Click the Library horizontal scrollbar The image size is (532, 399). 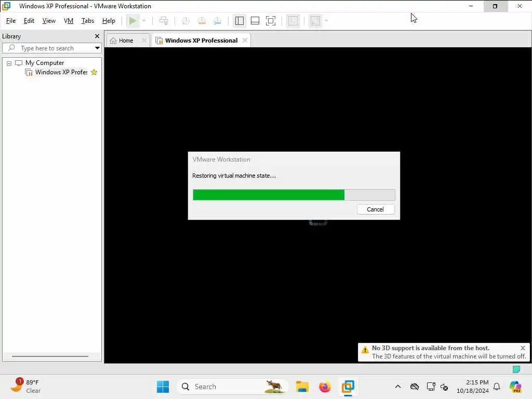50,356
